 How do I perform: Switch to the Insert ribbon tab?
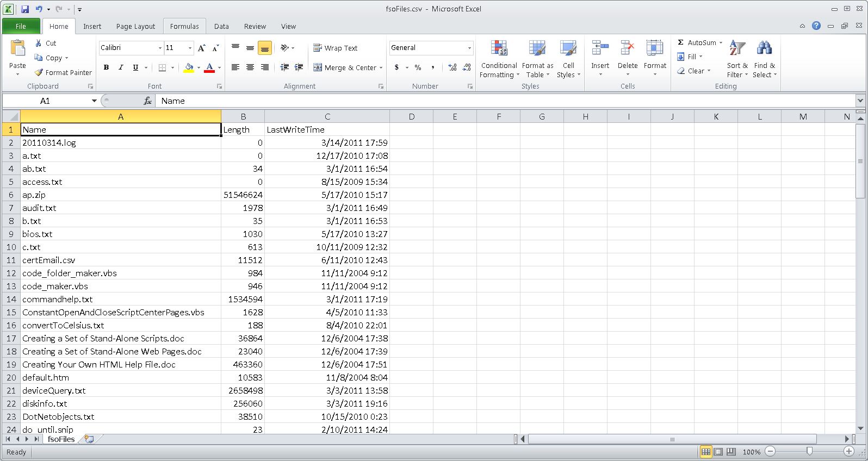[92, 26]
